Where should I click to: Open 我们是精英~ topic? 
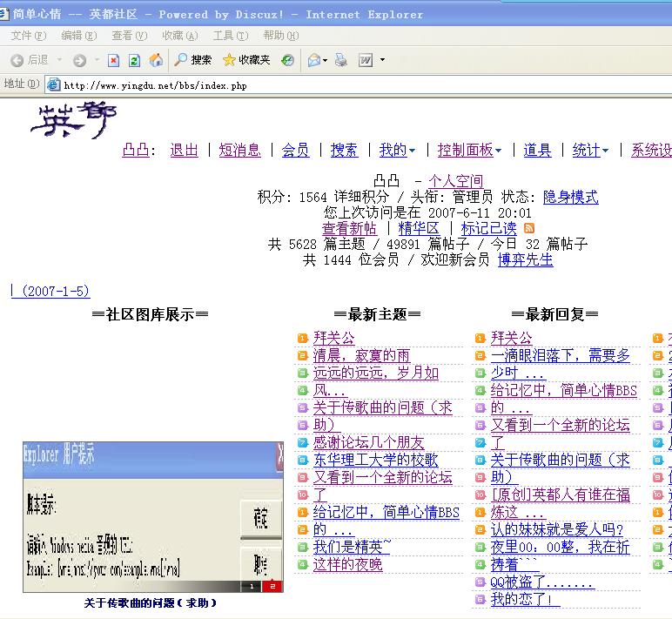(x=352, y=547)
